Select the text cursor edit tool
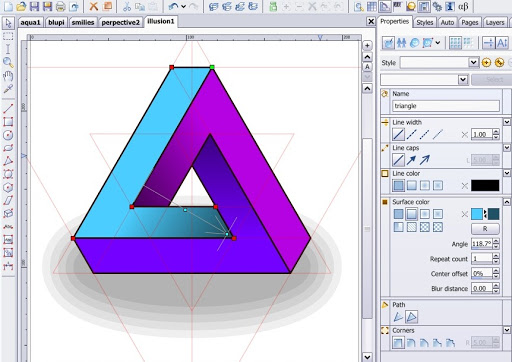This screenshot has height=362, width=512. click(8, 49)
